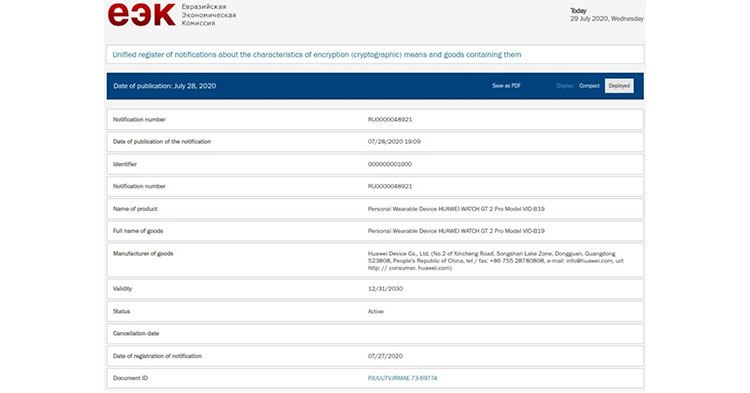Image resolution: width=750 pixels, height=393 pixels.
Task: Switch display to Compact
Action: (x=589, y=86)
